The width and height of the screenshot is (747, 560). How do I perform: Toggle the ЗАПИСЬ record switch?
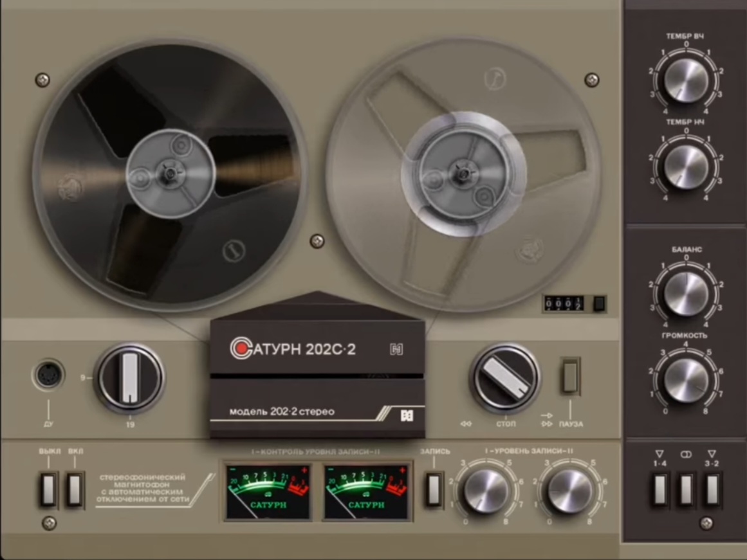tap(434, 490)
